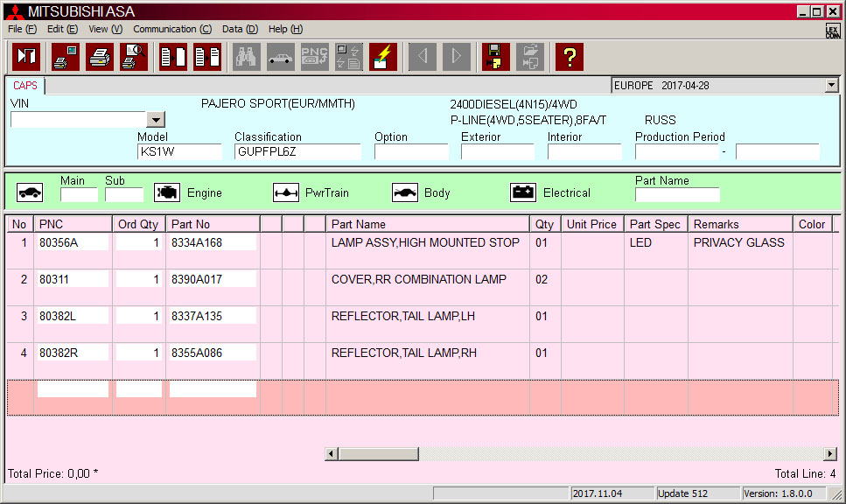Click the scrollbar right arrow
Screen dimensions: 846x504
pyautogui.click(x=830, y=454)
